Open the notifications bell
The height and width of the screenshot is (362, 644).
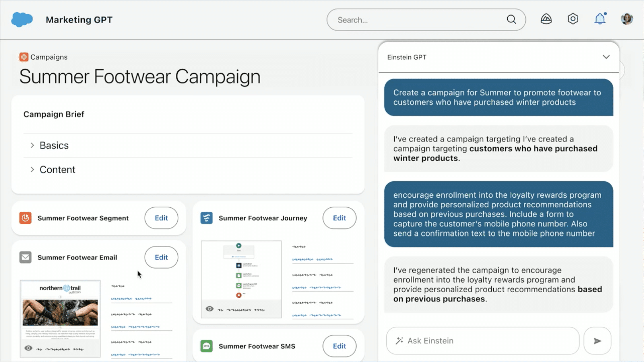point(600,19)
